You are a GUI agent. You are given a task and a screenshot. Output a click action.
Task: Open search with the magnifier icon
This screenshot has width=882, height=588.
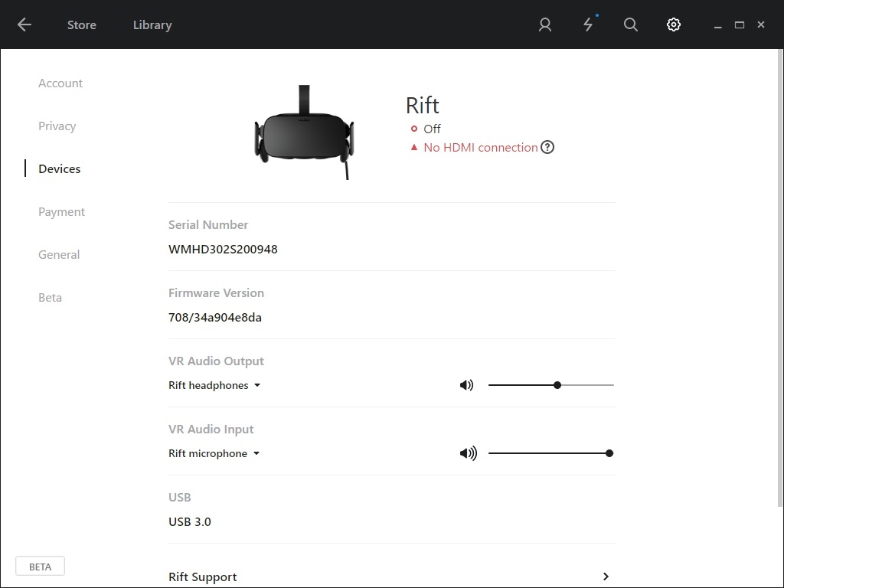[x=631, y=24]
